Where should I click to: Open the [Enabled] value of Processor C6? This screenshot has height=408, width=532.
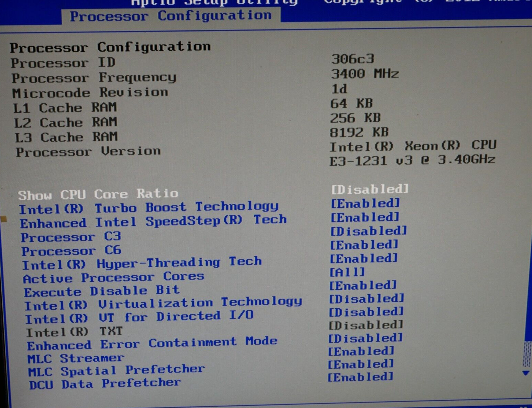[364, 245]
